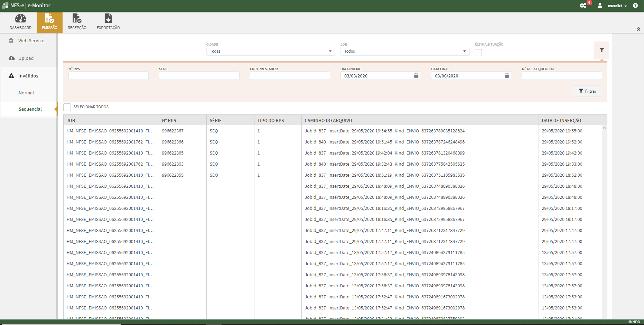Click the settings gears notification icon

583,6
